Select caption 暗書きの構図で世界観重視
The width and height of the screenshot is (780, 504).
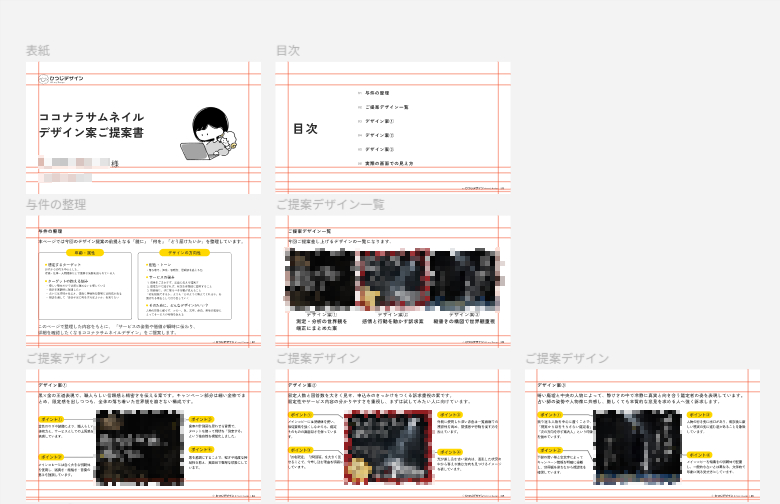coord(464,321)
